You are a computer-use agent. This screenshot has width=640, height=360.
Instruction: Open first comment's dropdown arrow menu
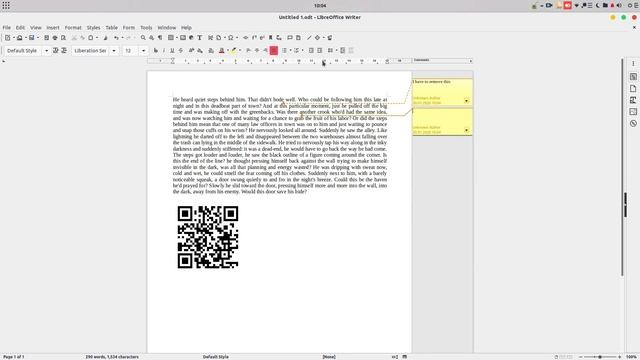(466, 101)
